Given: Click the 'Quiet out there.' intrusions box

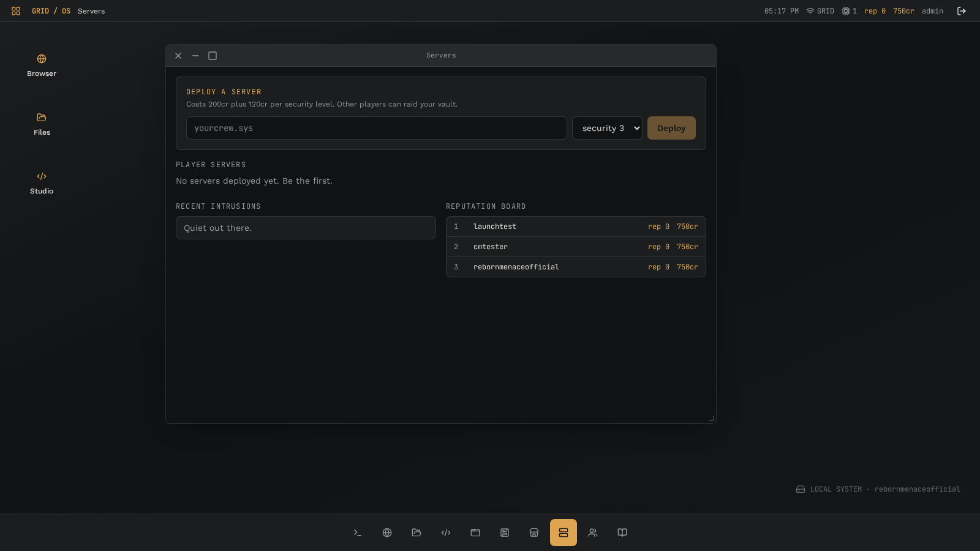Looking at the screenshot, I should [306, 228].
